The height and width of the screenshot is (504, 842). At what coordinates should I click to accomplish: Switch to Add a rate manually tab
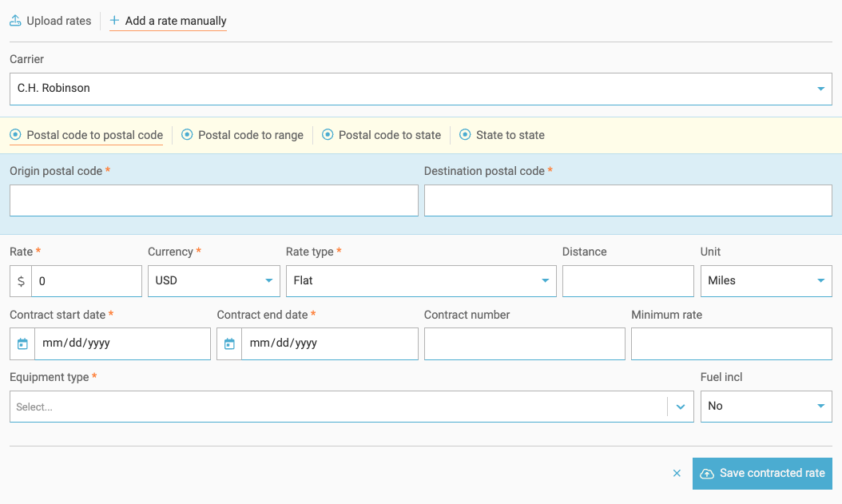pyautogui.click(x=175, y=21)
